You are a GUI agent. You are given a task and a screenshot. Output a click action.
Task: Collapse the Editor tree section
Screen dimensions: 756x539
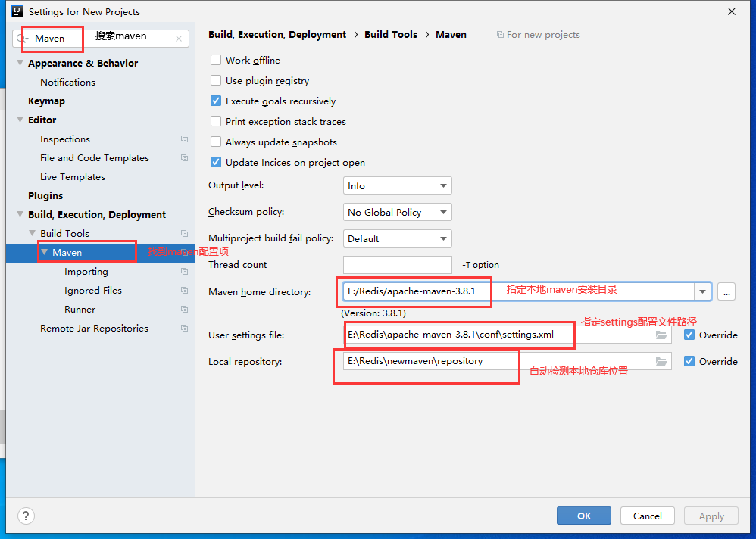pos(20,120)
